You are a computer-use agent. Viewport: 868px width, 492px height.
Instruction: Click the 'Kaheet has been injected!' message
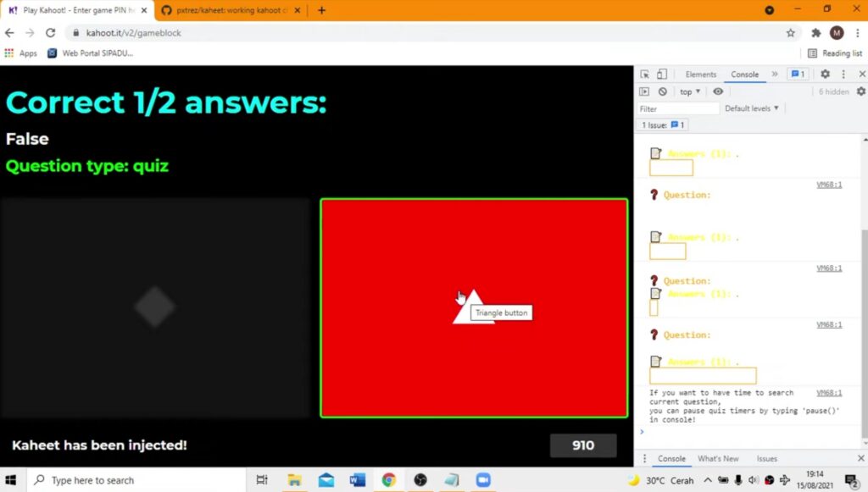pyautogui.click(x=99, y=445)
